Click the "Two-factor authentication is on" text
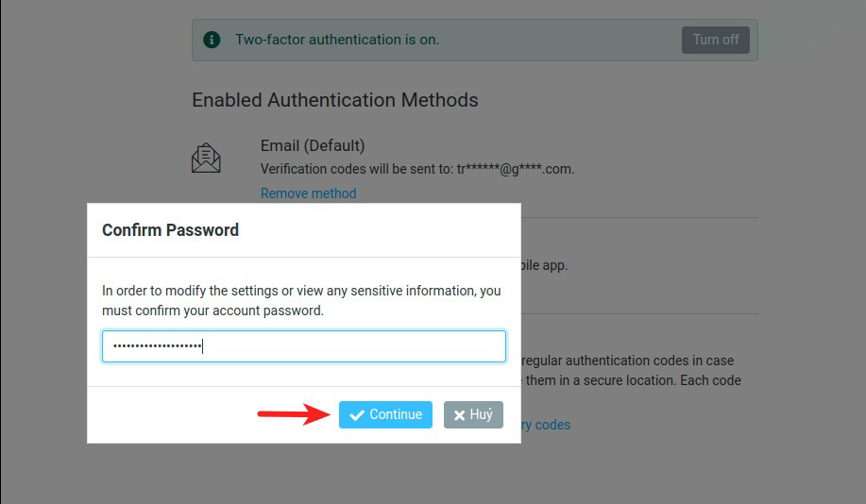 click(x=337, y=40)
